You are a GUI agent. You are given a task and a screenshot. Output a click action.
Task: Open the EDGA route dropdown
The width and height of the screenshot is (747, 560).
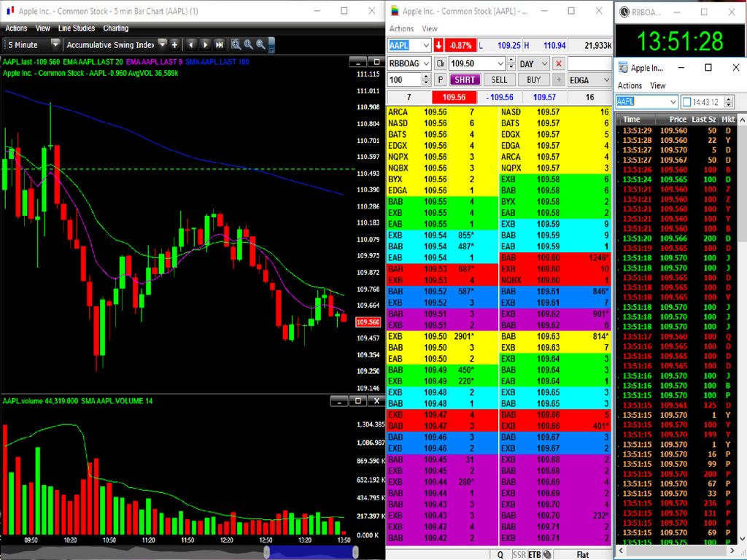[606, 80]
